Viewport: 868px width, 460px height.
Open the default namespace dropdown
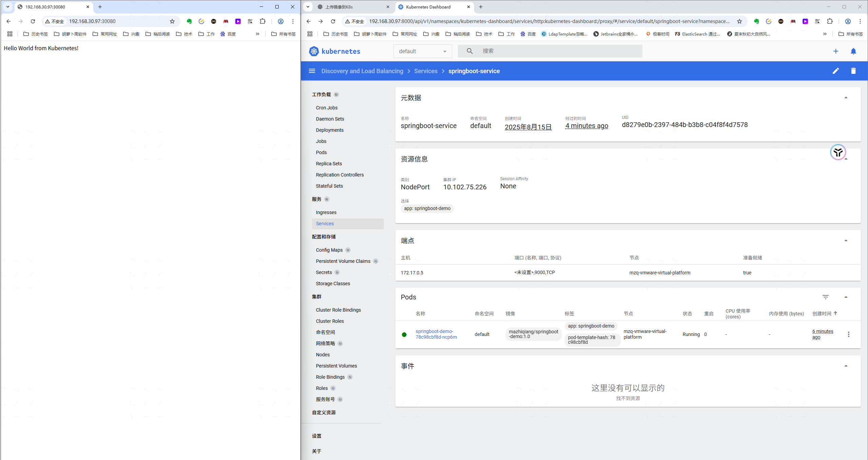(422, 51)
